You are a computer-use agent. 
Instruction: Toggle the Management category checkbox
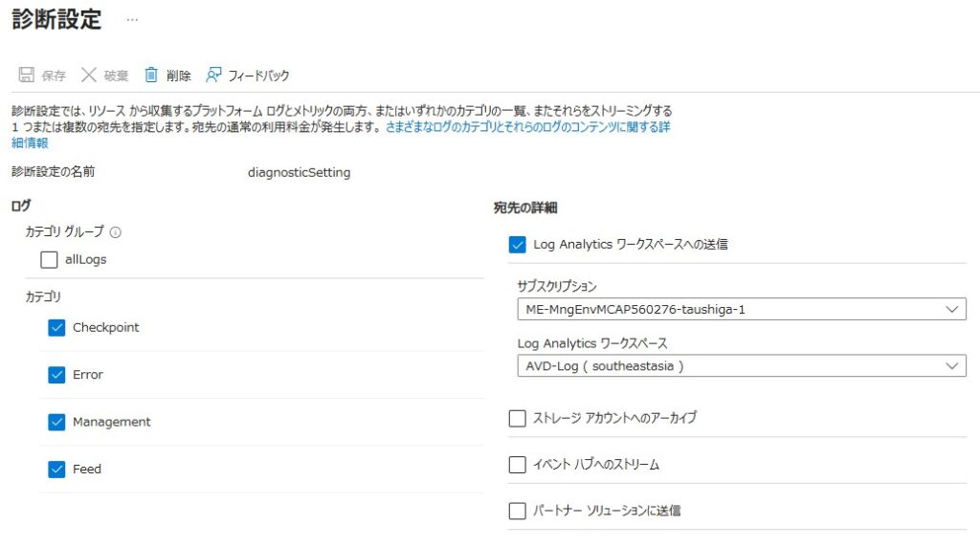(x=56, y=422)
